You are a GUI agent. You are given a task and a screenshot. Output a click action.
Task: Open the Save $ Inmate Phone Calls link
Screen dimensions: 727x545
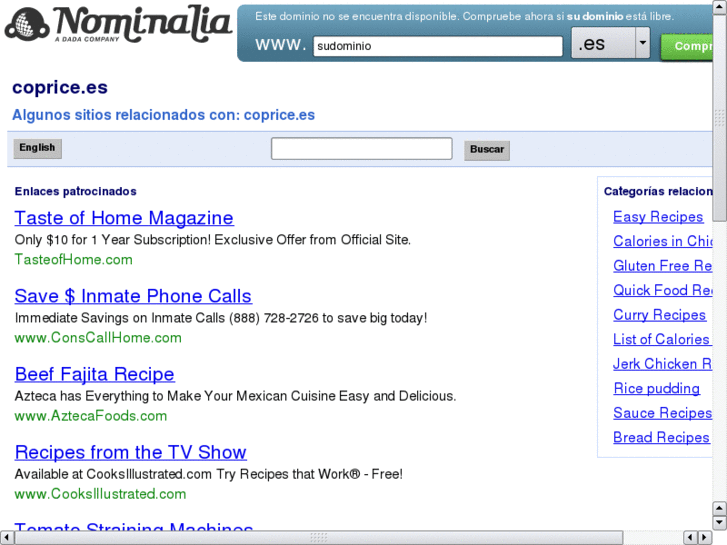click(133, 296)
